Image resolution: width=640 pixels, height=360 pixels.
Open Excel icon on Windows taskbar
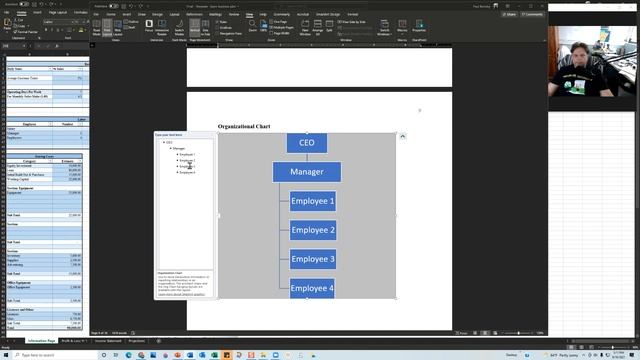pos(214,355)
